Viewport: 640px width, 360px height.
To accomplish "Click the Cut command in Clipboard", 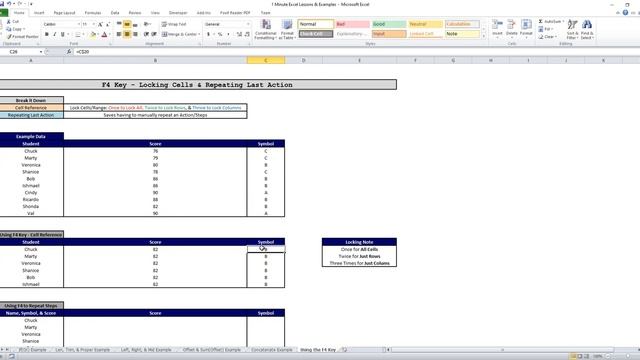I will 12,21.
